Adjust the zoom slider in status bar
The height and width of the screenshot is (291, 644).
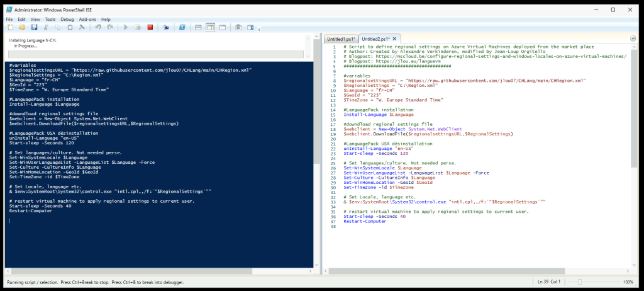tap(579, 282)
